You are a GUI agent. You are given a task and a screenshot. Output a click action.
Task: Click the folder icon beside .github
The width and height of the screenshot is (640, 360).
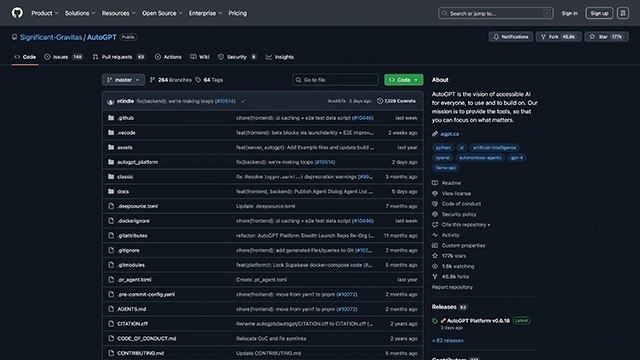pos(111,118)
